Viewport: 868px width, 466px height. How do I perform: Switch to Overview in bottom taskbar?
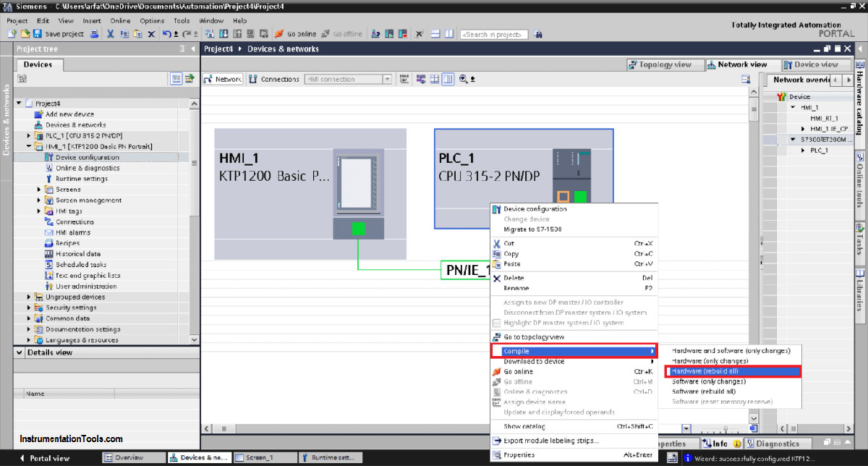(x=133, y=458)
